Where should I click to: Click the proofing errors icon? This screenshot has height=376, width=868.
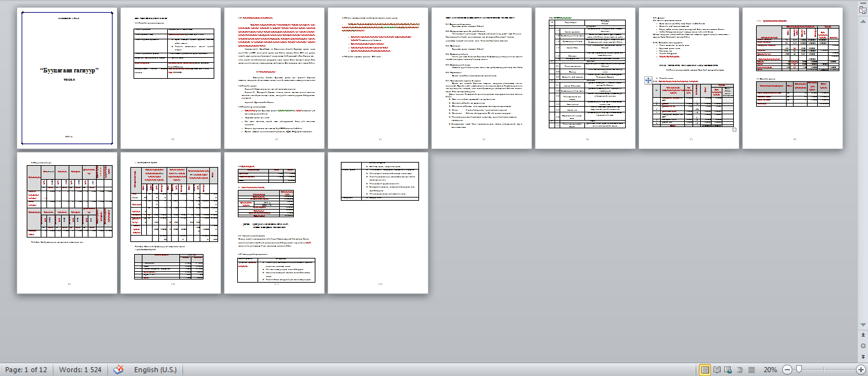tap(118, 370)
